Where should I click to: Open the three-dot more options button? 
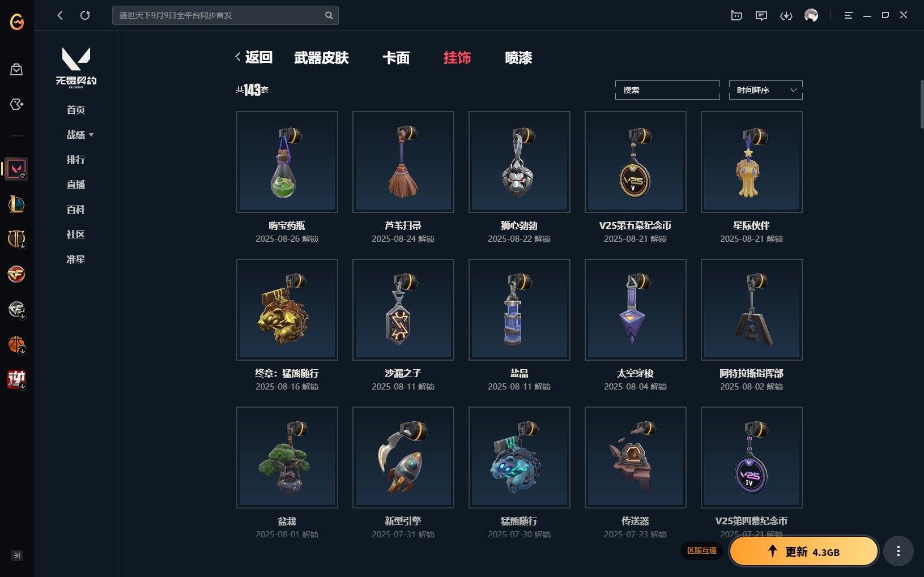pos(899,551)
